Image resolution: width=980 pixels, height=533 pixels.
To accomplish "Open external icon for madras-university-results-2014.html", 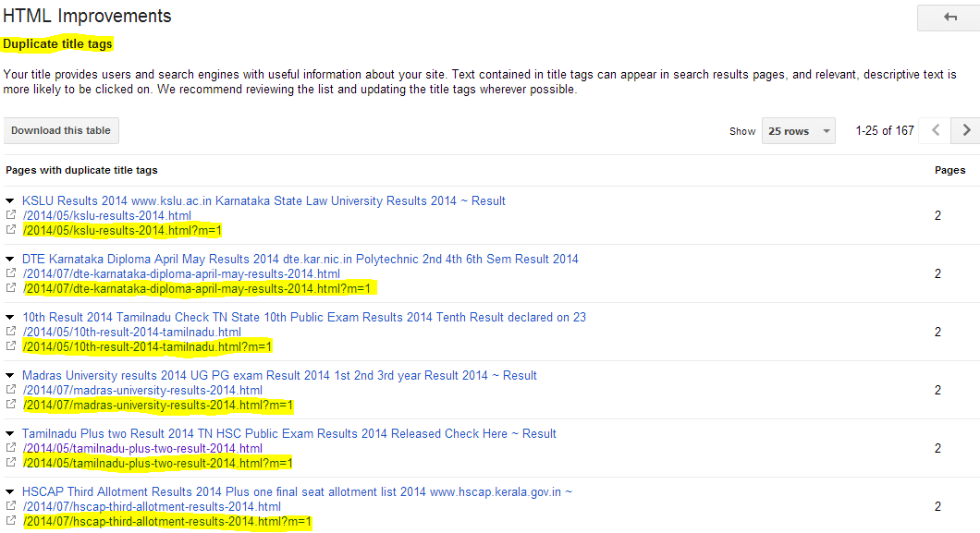I will (10, 390).
